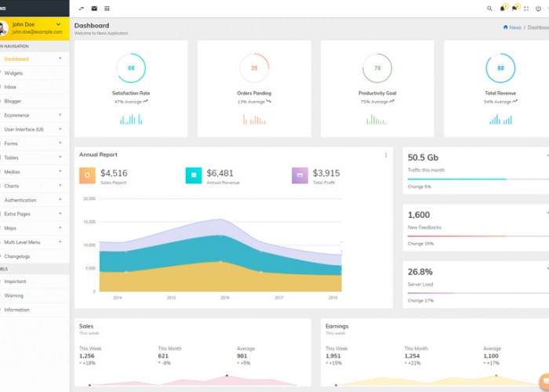Click john.doe@example.com email text
549x392 pixels.
point(37,32)
